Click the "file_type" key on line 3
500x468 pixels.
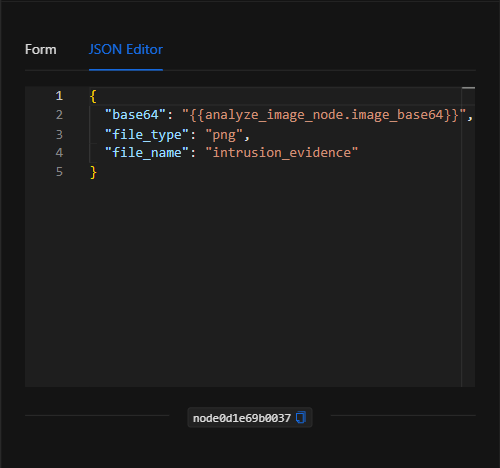[x=147, y=135]
